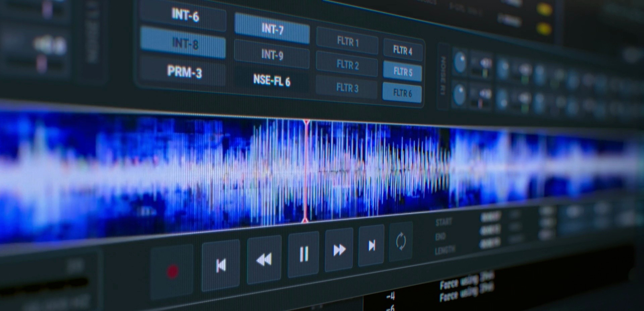Viewport: 644px width, 311px height.
Task: Rewind the audio playback
Action: 264,259
